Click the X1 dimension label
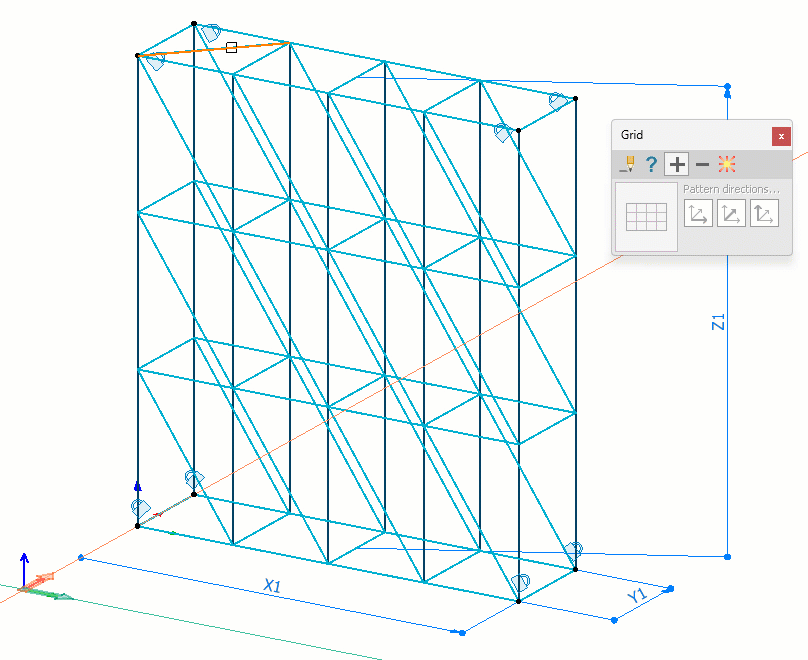This screenshot has height=660, width=808. pos(270,586)
